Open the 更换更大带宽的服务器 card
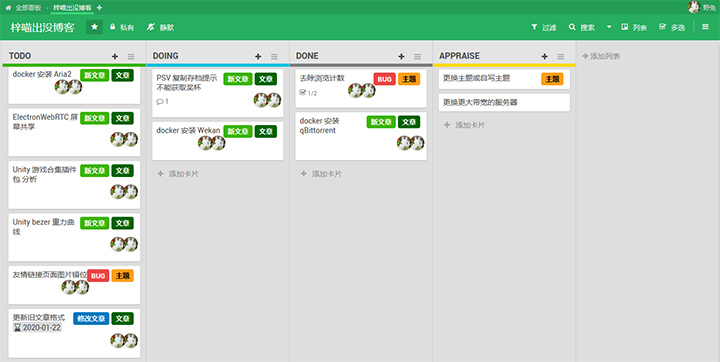Screen dimensions: 720x362 point(504,102)
